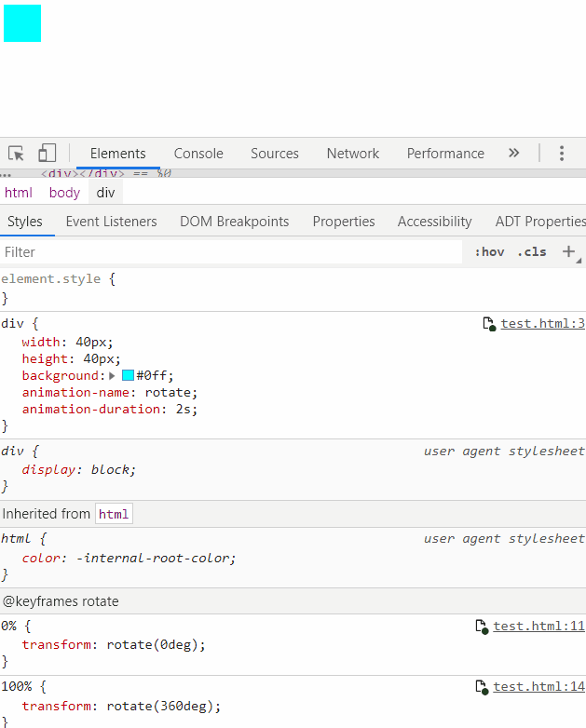Screen dimensions: 586x728
Task: Click the cyan square on the page
Action: point(22,23)
